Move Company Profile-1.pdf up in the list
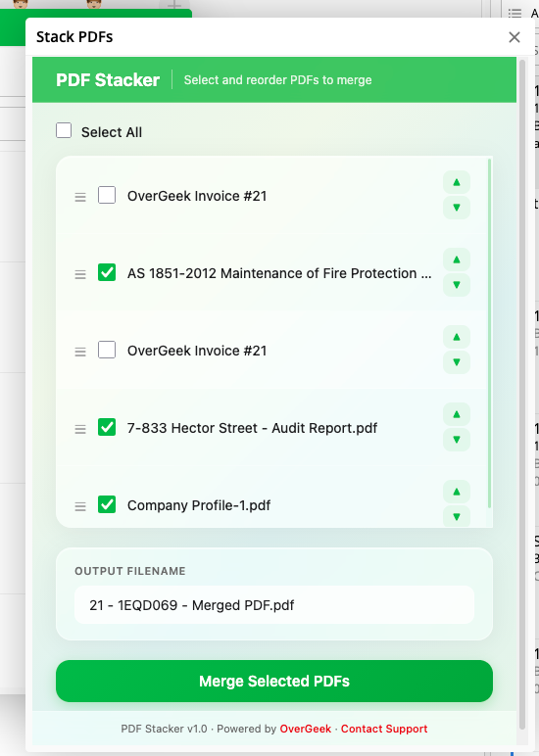Viewport: 539px width, 756px height. tap(457, 492)
